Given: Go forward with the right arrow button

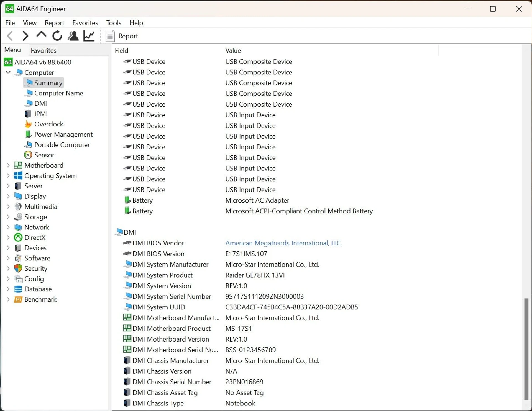Looking at the screenshot, I should [x=25, y=36].
